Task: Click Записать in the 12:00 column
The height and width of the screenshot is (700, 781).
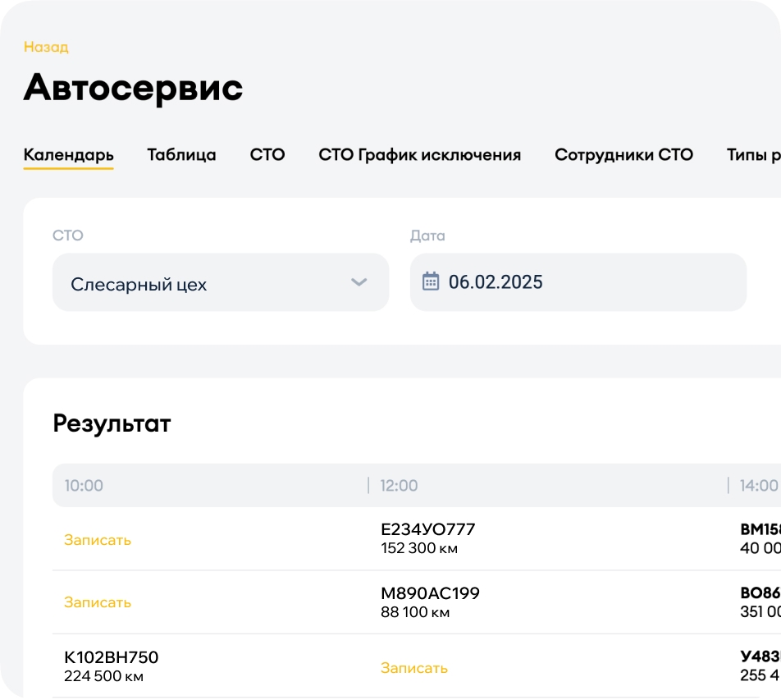Action: click(x=414, y=668)
